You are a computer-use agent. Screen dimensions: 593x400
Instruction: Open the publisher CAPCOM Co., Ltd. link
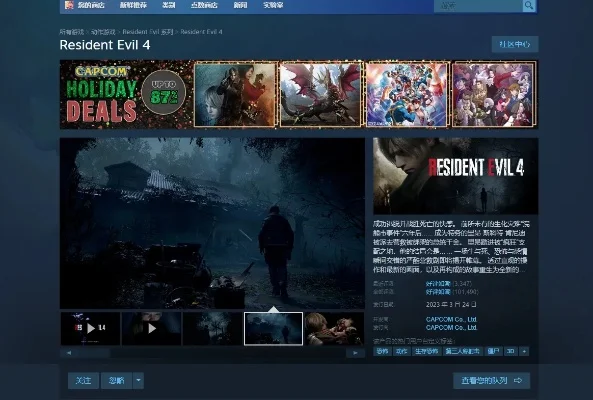[x=452, y=328]
